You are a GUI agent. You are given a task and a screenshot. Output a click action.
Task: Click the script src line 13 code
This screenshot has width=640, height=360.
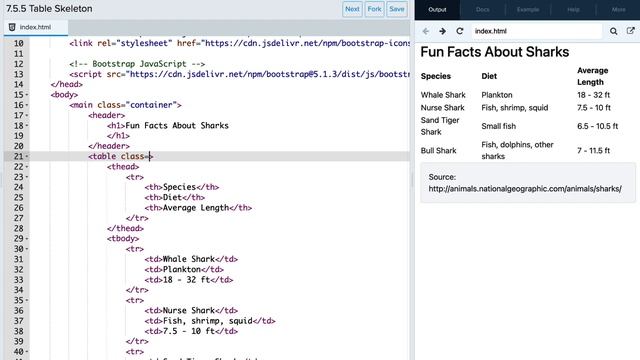pos(240,74)
